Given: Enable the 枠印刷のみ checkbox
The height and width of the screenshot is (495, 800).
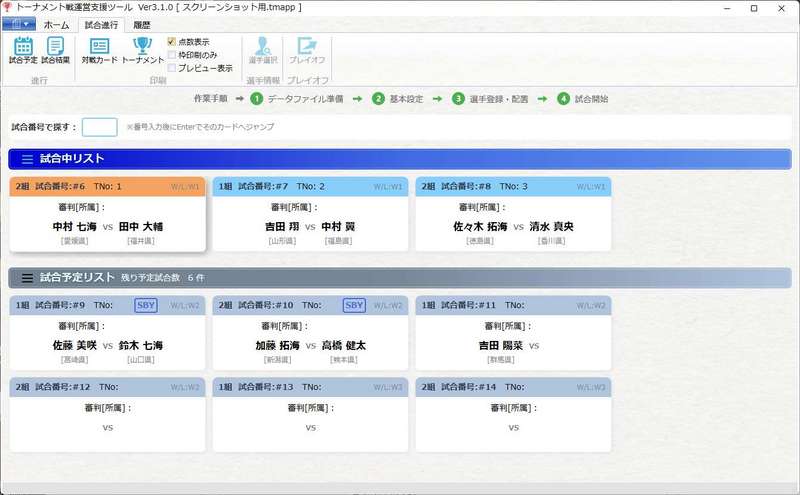Looking at the screenshot, I should (x=172, y=55).
